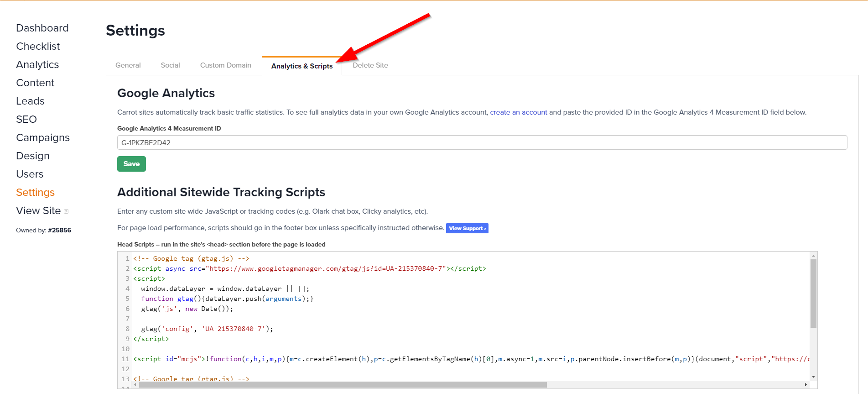This screenshot has width=868, height=394.
Task: Click the code editor scroll down arrow
Action: click(x=813, y=377)
